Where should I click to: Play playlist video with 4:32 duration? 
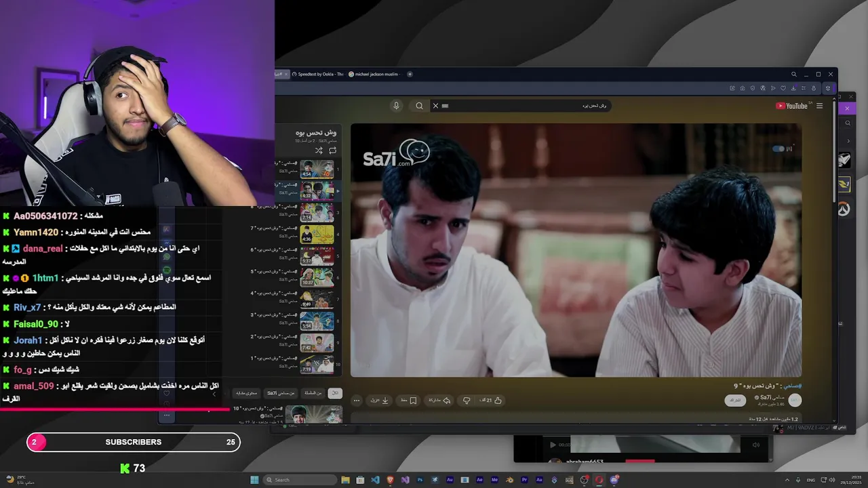pos(317,191)
